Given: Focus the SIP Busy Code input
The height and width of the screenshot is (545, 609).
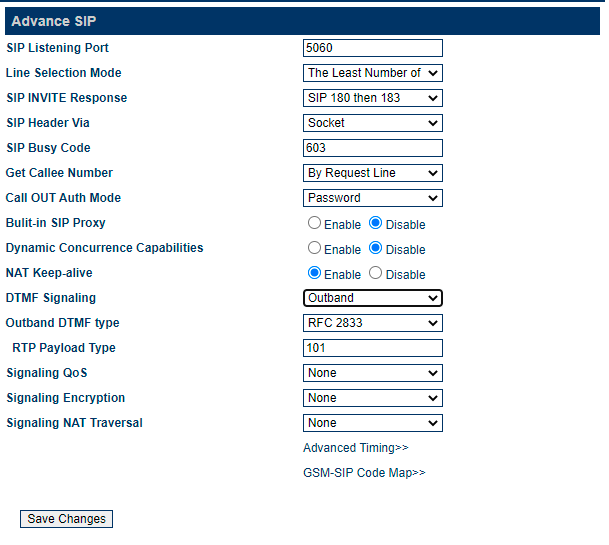Looking at the screenshot, I should coord(372,148).
